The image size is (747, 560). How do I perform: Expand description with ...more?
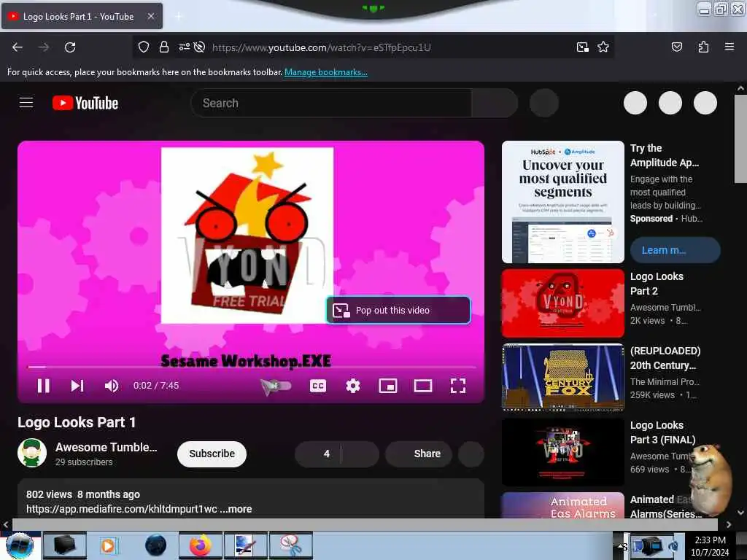coord(236,509)
